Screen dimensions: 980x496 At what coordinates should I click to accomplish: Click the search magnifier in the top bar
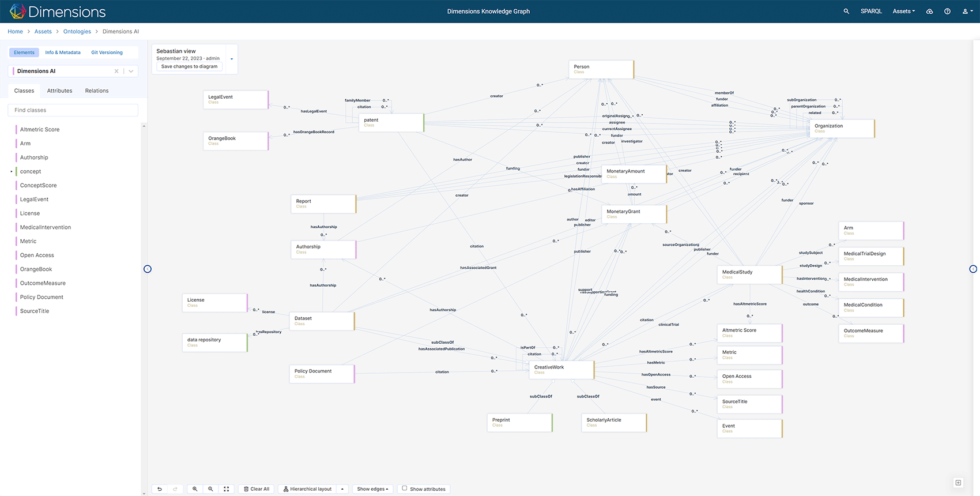click(846, 12)
